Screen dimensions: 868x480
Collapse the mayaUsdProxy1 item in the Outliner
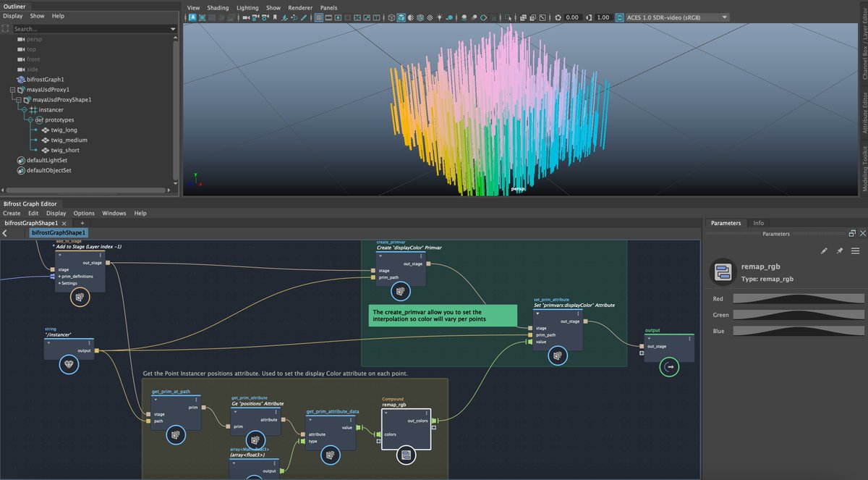(x=13, y=88)
